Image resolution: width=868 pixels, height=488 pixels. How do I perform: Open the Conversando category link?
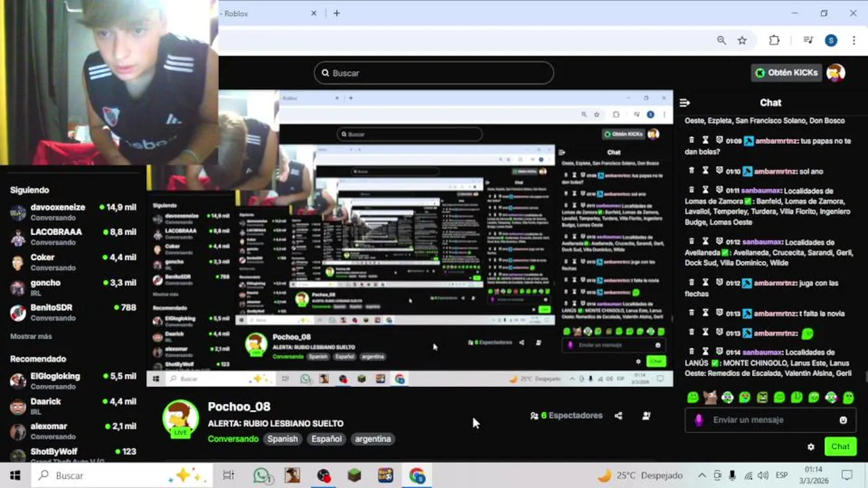(x=233, y=439)
